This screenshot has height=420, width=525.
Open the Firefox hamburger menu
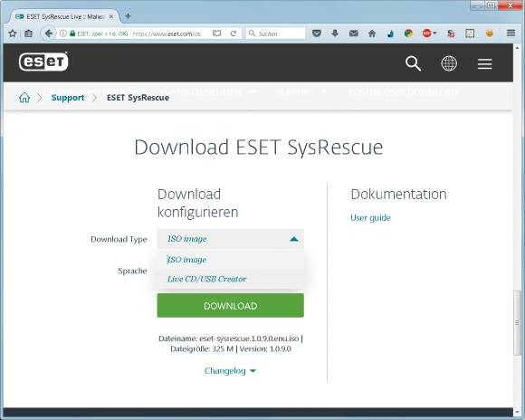511,33
